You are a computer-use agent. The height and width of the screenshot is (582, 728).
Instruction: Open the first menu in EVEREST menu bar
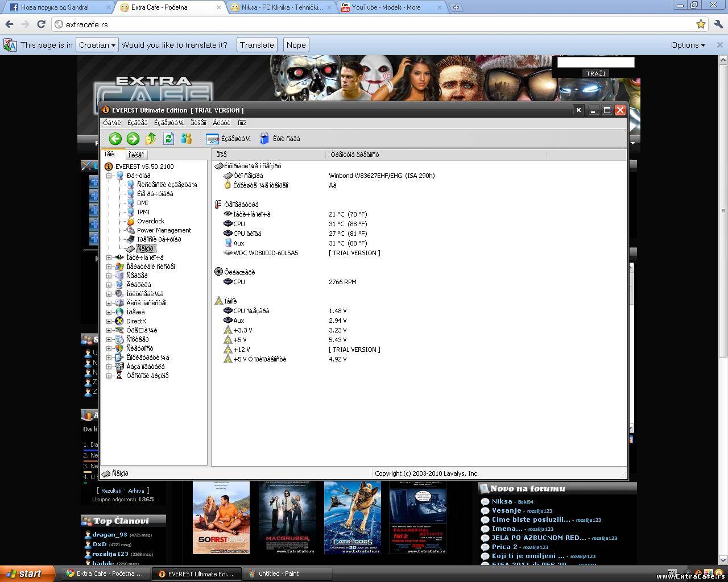pyautogui.click(x=111, y=123)
